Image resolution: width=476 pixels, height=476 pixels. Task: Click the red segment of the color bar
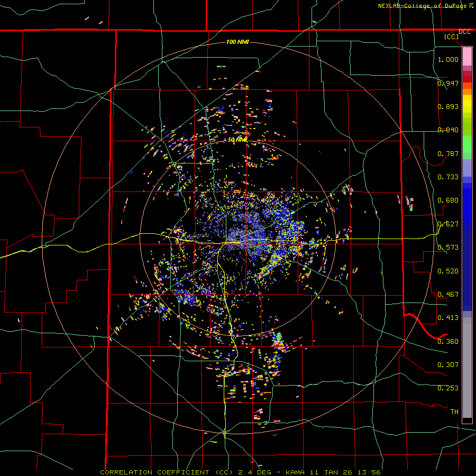tap(467, 79)
